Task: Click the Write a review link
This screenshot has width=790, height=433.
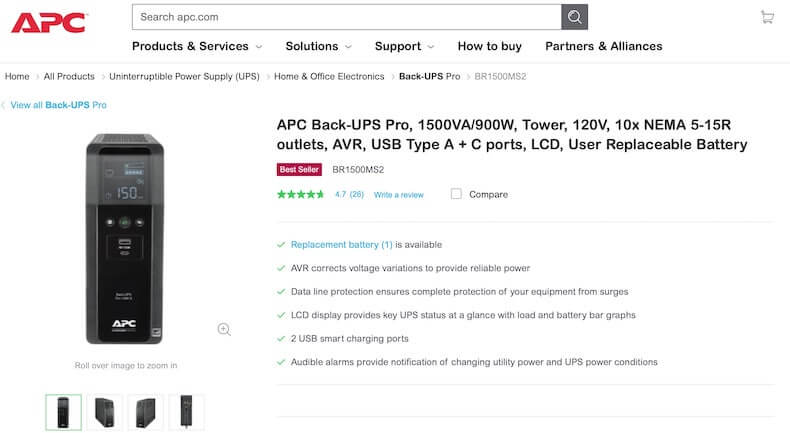Action: tap(399, 195)
